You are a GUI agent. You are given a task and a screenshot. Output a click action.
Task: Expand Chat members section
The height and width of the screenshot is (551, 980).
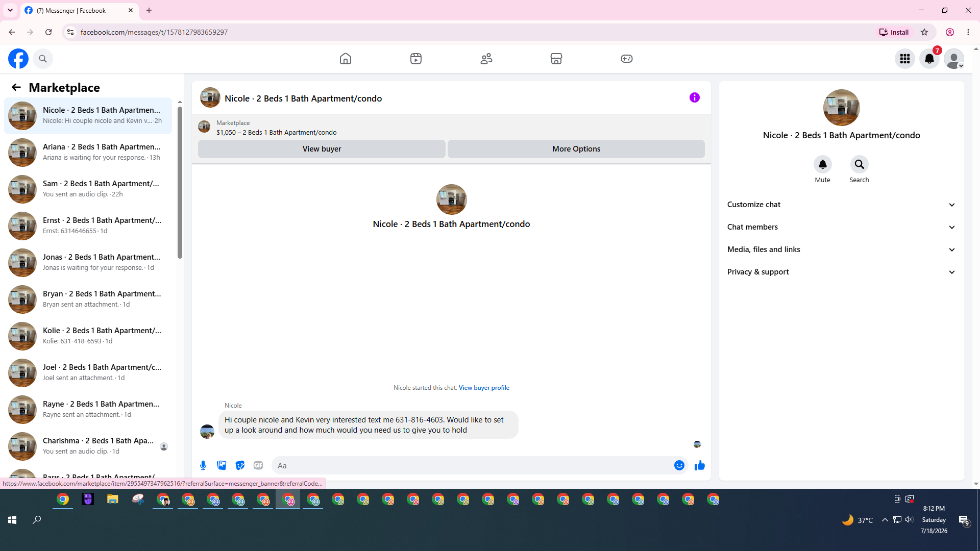pyautogui.click(x=841, y=227)
